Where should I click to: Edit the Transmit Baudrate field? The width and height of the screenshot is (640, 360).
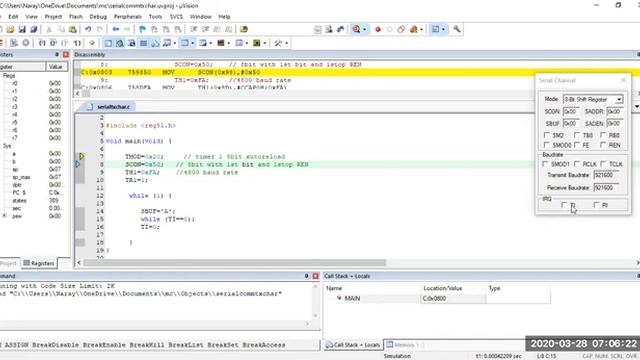coord(606,175)
